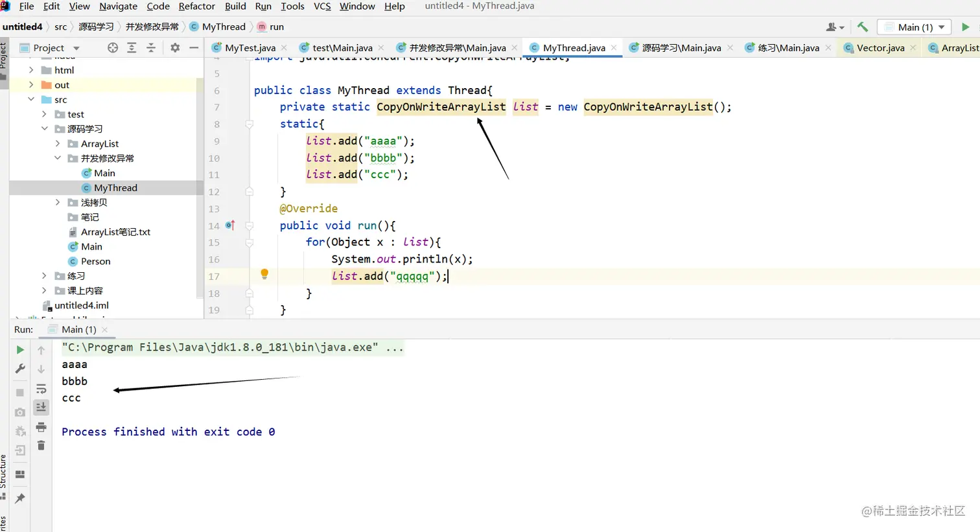This screenshot has width=980, height=532.
Task: Click locate file target icon in Project
Action: click(x=113, y=47)
